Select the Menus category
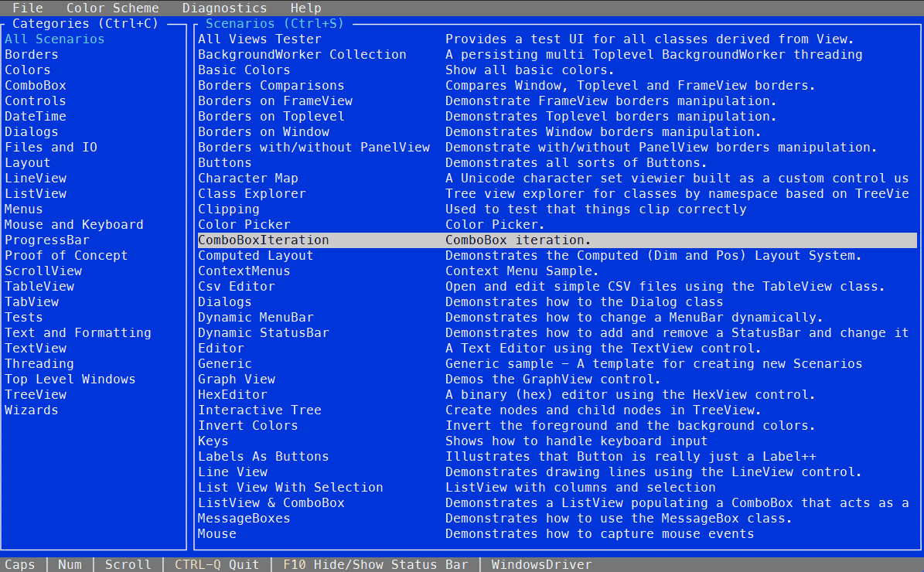The height and width of the screenshot is (572, 924). pyautogui.click(x=23, y=209)
